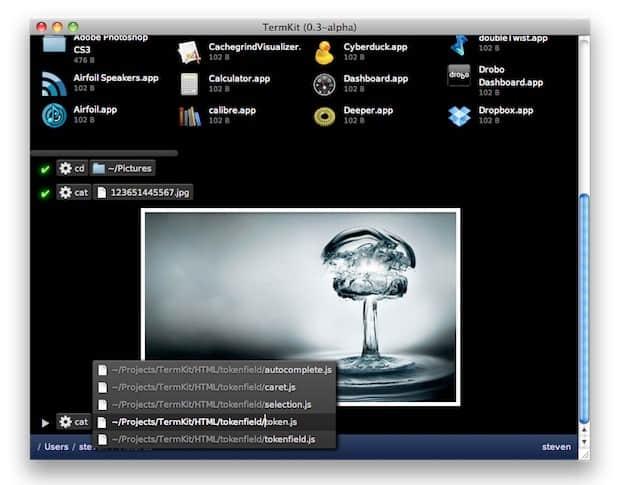Expand the prompt arrow beside bottom cat command
620x485 pixels.
(x=45, y=422)
